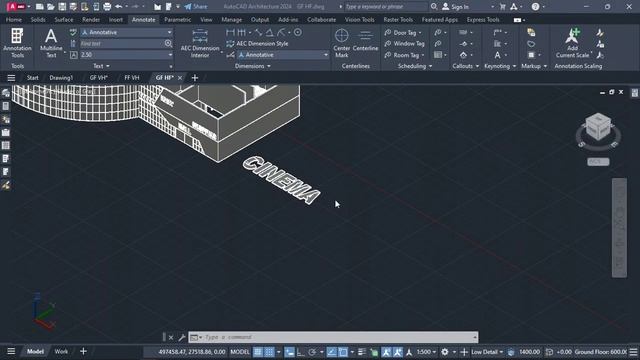The height and width of the screenshot is (360, 640).
Task: Open the Drawing1 file tab
Action: 61,78
